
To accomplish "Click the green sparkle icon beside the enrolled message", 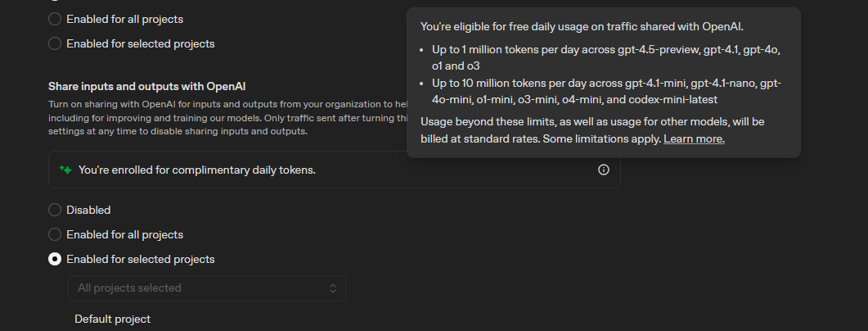I will pos(65,170).
